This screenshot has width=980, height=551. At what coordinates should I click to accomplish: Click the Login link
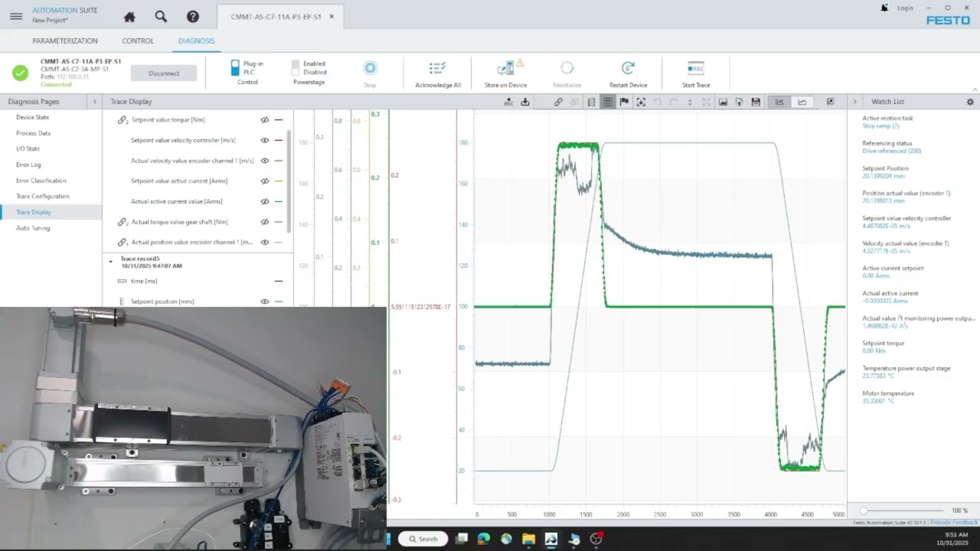[905, 8]
